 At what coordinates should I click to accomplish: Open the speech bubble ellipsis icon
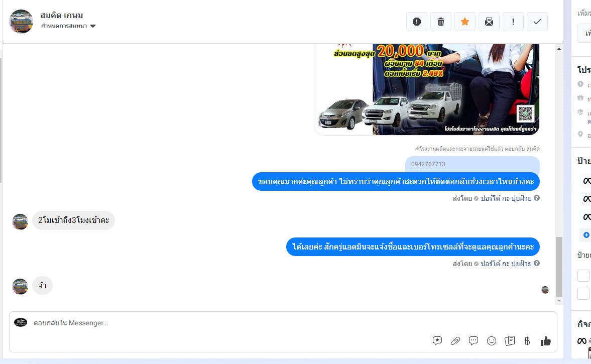coord(474,341)
